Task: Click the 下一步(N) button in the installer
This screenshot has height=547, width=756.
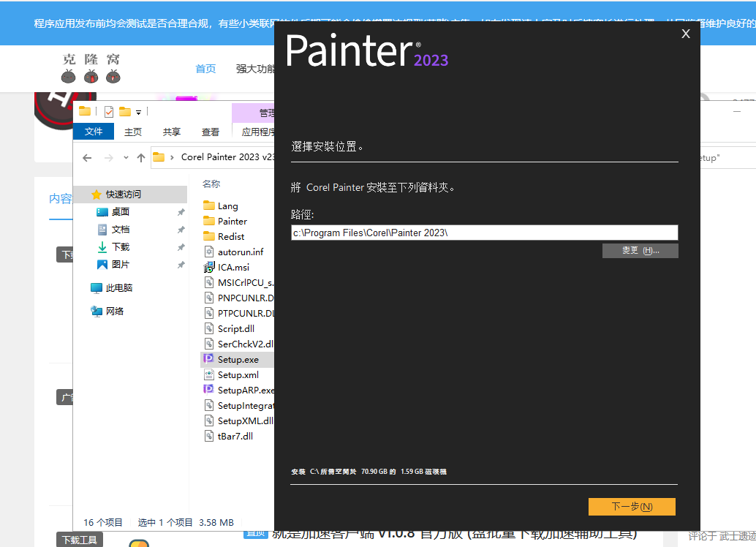Action: coord(632,507)
